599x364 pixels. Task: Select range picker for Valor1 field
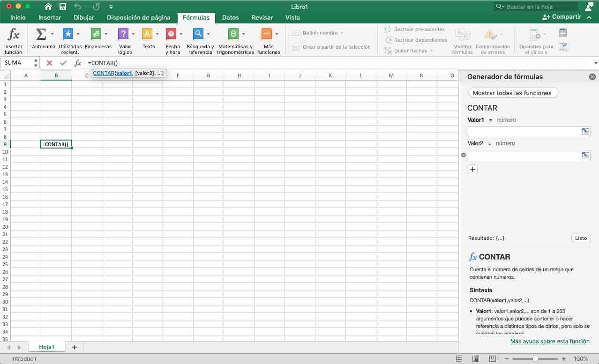(x=585, y=132)
